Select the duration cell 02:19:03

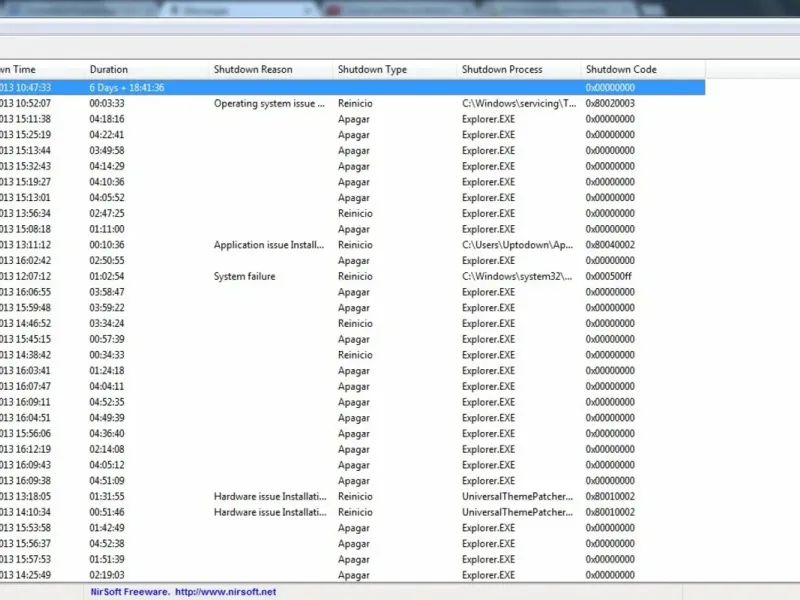point(107,575)
